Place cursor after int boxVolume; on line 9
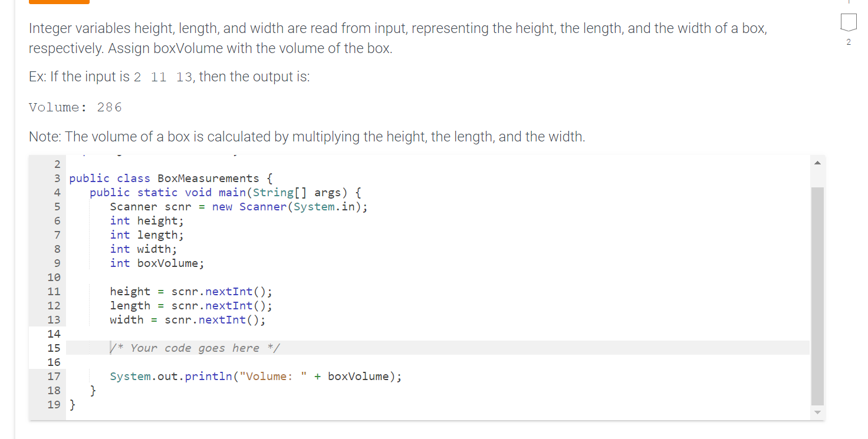The image size is (868, 439). 205,263
